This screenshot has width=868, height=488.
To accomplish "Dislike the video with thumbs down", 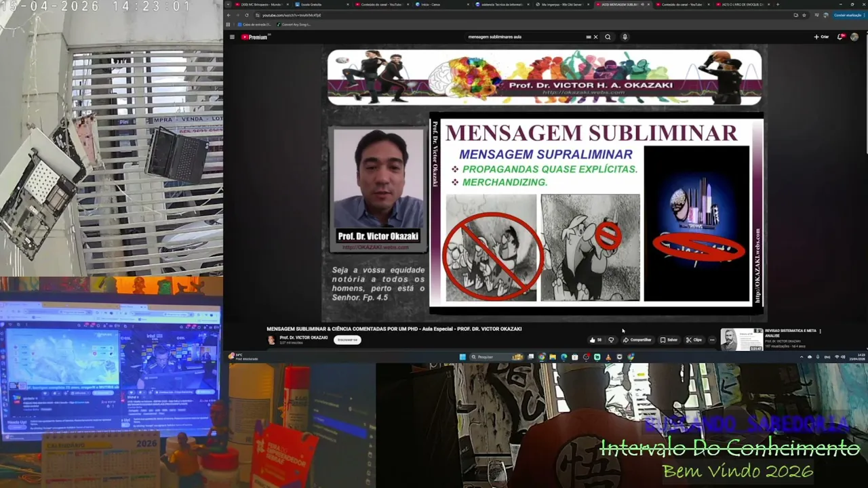I will click(x=611, y=340).
